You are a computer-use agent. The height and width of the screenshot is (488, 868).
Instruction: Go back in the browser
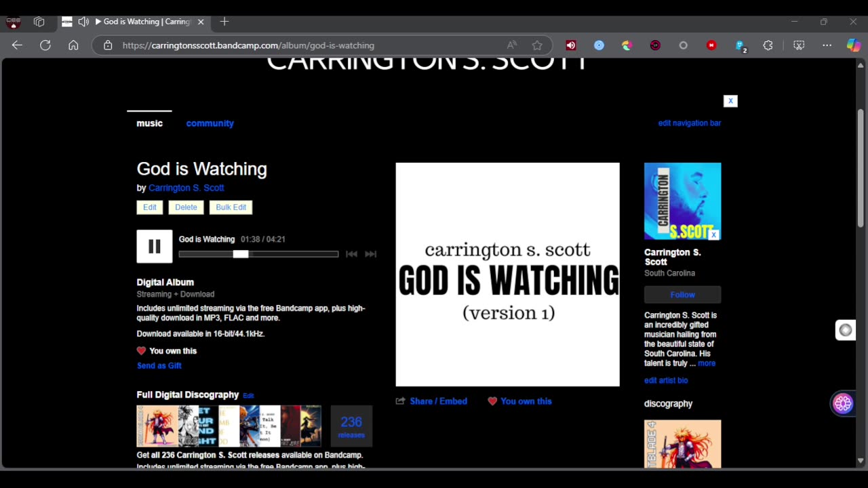coord(17,45)
